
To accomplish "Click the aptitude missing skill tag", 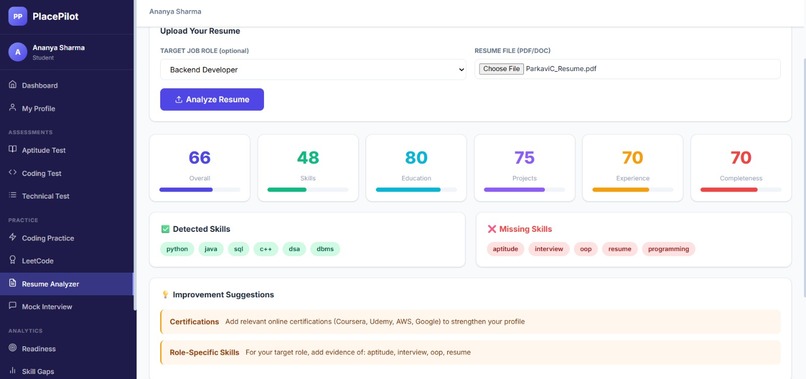I will (505, 249).
